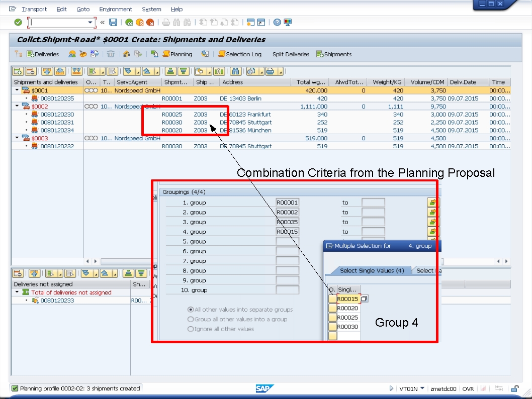Select the 'All other values into separate groups' option
This screenshot has width=532, height=399.
tap(192, 310)
